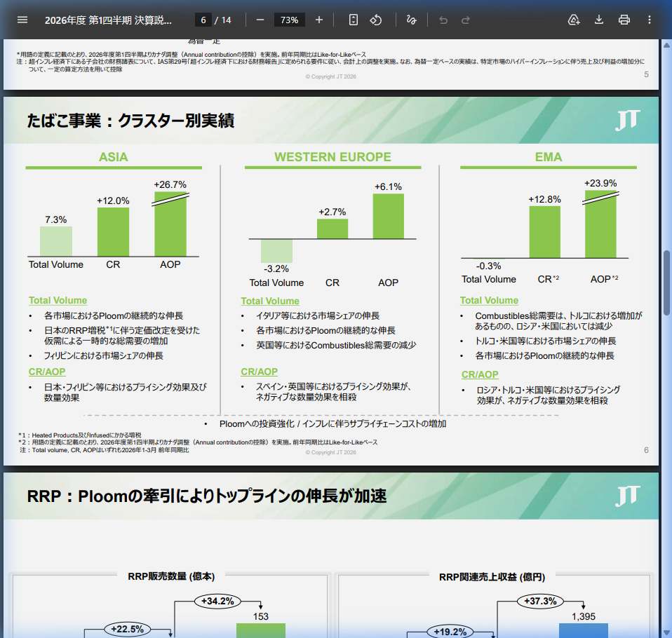
Task: Click the +19.2% oval label
Action: point(450,632)
